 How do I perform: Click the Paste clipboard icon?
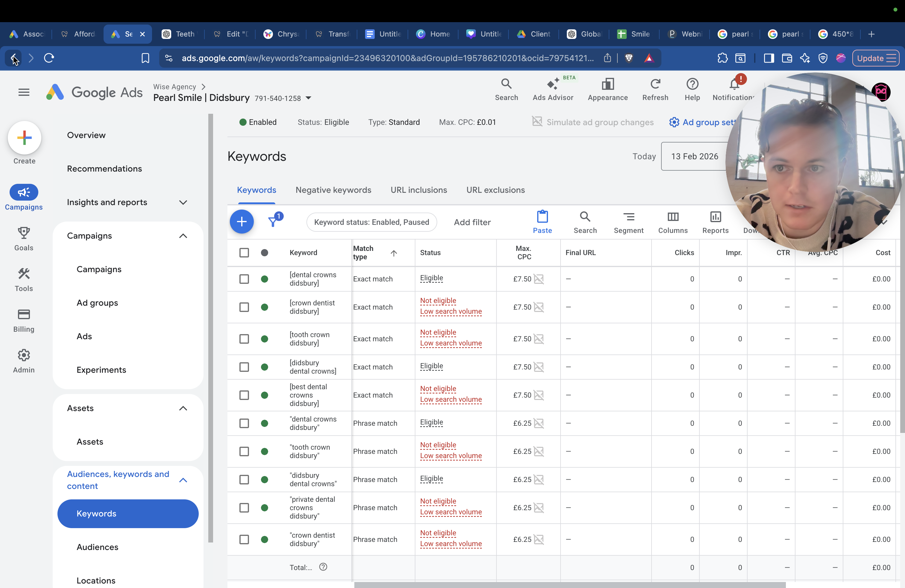click(x=542, y=216)
